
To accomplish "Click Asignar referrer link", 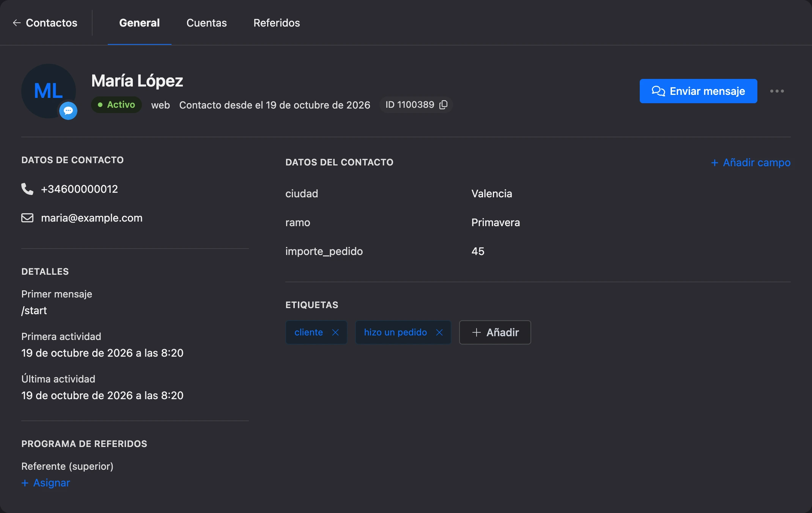I will click(46, 483).
